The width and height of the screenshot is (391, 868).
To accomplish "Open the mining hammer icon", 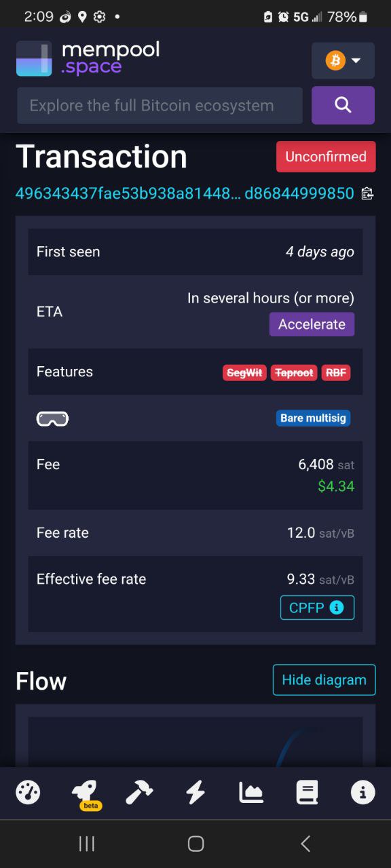I will [139, 792].
